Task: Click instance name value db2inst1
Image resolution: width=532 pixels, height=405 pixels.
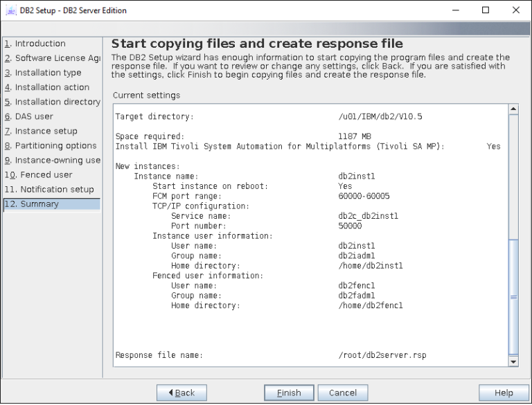Action: (357, 177)
